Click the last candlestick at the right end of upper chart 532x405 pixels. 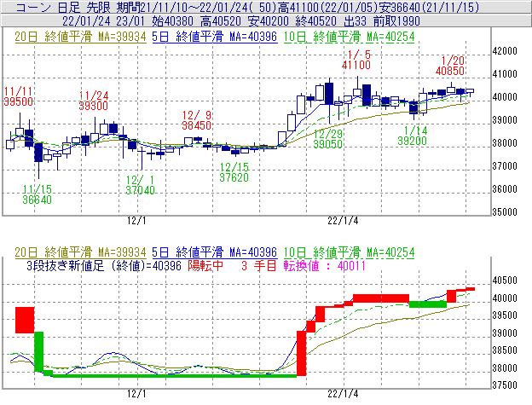(470, 91)
